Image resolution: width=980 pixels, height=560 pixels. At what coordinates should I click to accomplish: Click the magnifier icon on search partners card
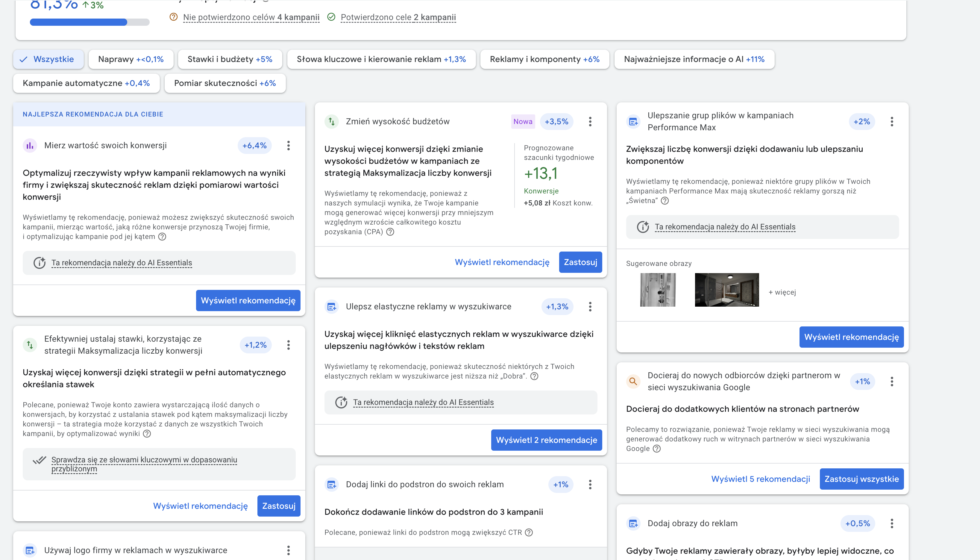point(633,381)
